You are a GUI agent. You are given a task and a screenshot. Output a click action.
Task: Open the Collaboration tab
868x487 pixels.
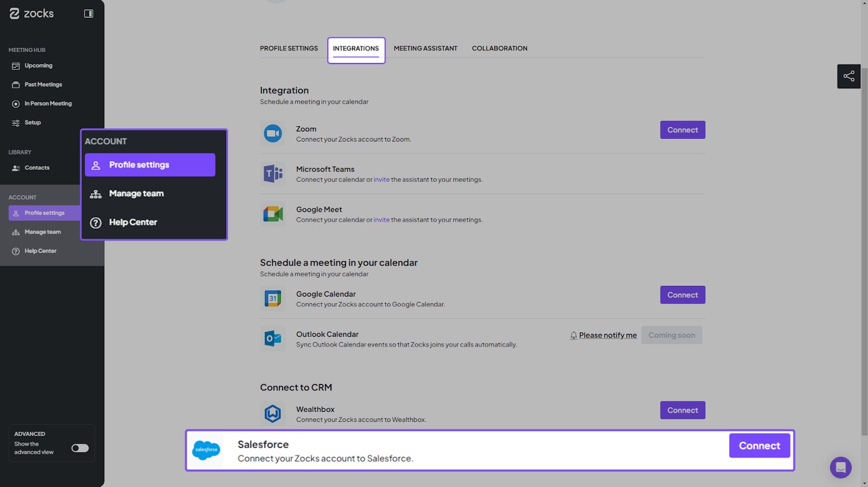click(x=500, y=48)
